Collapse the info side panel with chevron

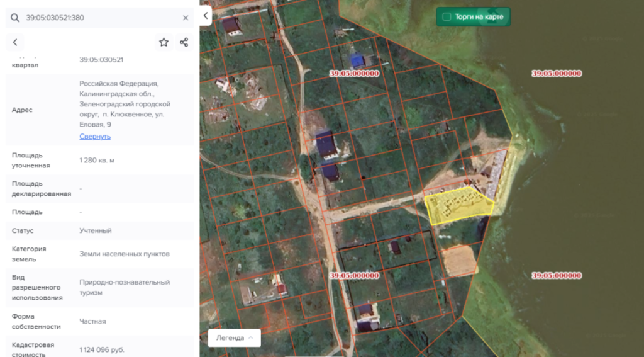click(x=206, y=14)
